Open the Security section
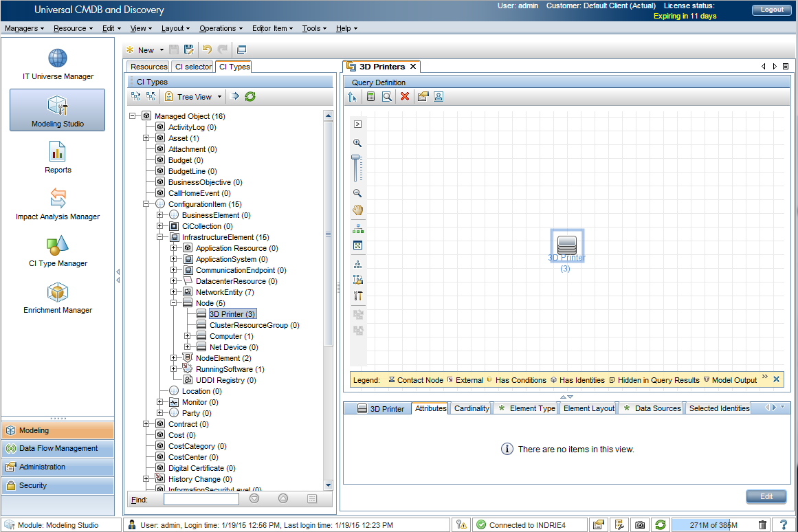Screen dimensions: 798x532 (58, 486)
